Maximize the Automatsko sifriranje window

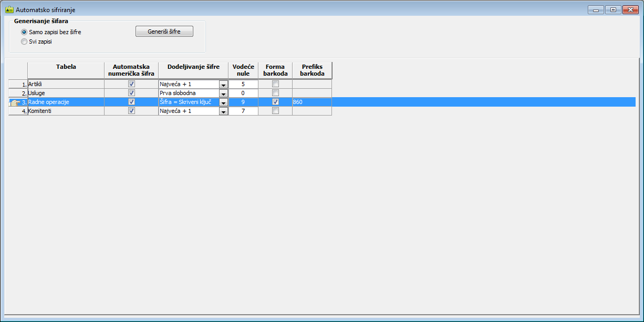click(x=612, y=9)
